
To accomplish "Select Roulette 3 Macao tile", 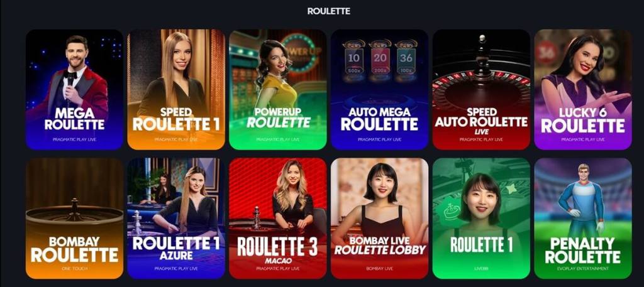I will tap(277, 218).
